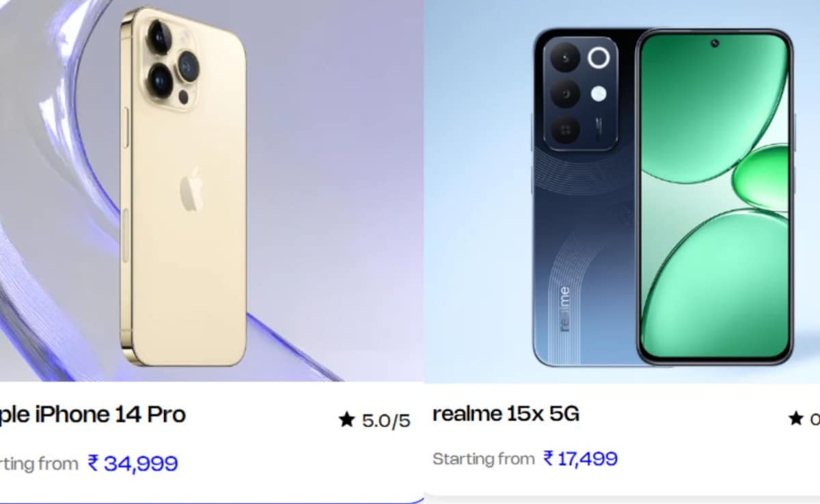Click the realme rear camera module

click(579, 92)
